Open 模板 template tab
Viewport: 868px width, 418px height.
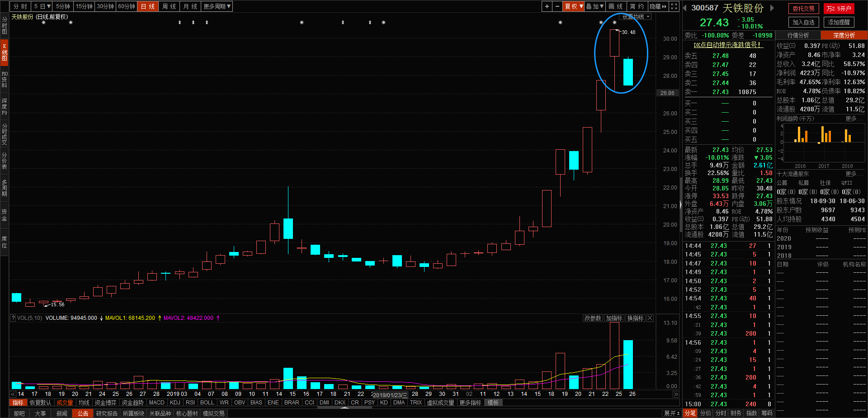click(x=493, y=403)
